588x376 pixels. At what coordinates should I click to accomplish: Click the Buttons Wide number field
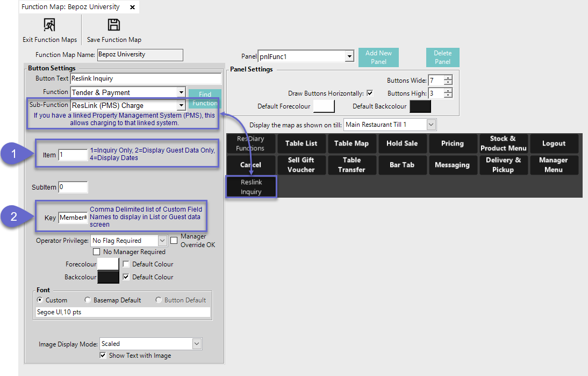click(x=436, y=80)
